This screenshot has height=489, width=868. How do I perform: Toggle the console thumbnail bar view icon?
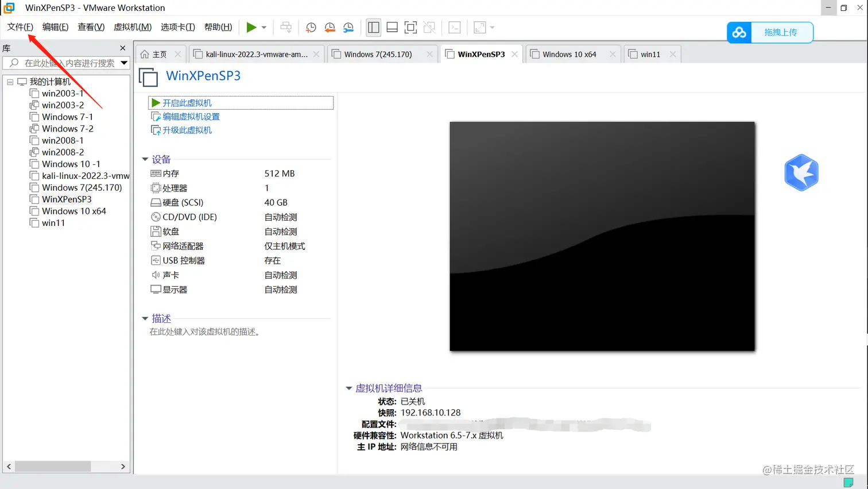(393, 27)
